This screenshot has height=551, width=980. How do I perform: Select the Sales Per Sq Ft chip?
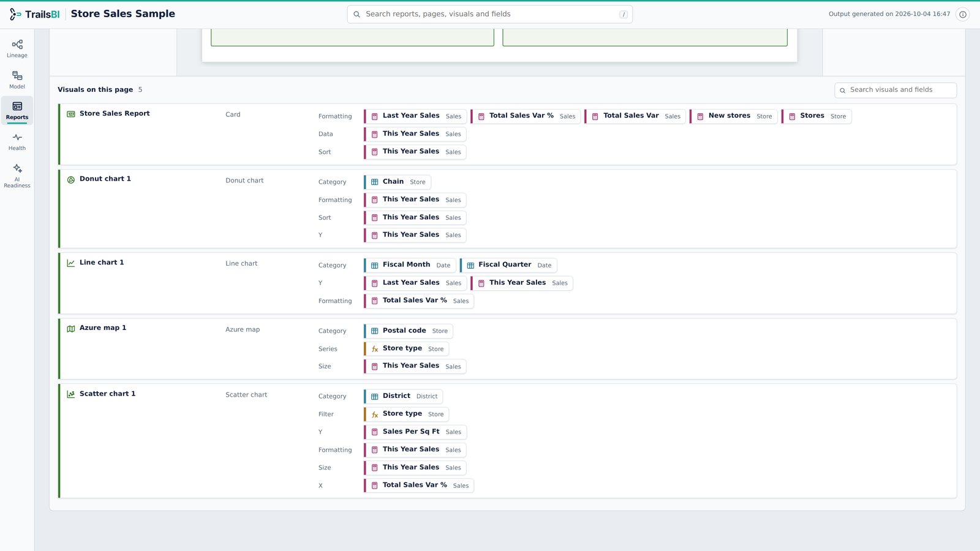pos(415,432)
